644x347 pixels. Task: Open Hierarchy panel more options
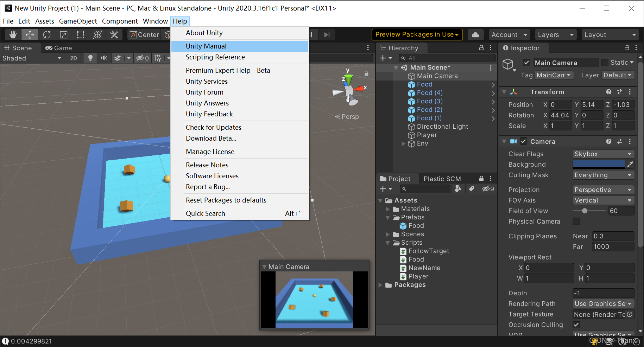pyautogui.click(x=491, y=48)
